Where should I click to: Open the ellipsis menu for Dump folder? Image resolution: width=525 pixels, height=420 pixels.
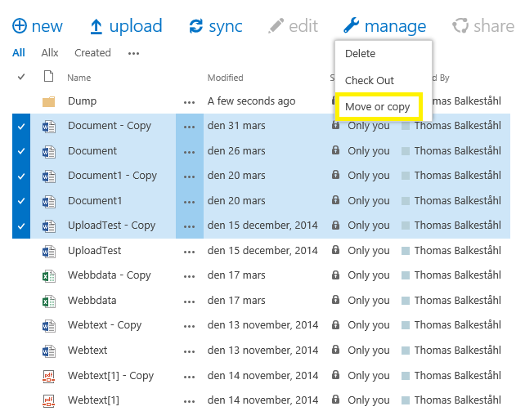coord(190,102)
